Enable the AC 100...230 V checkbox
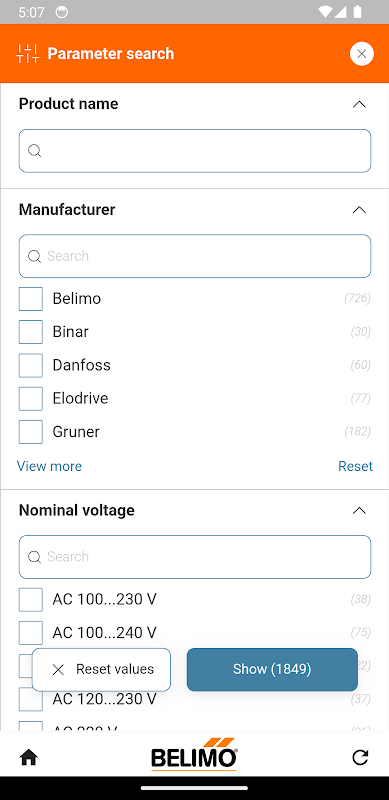Image resolution: width=389 pixels, height=800 pixels. 31,599
